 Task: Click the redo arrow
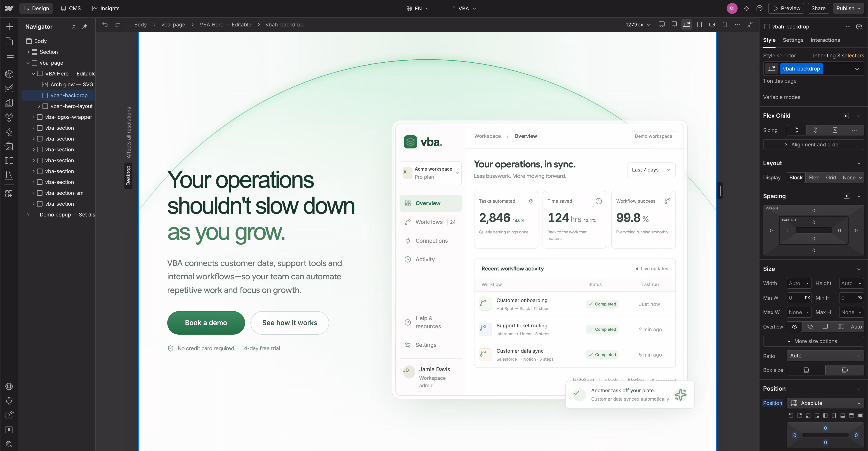coord(117,25)
